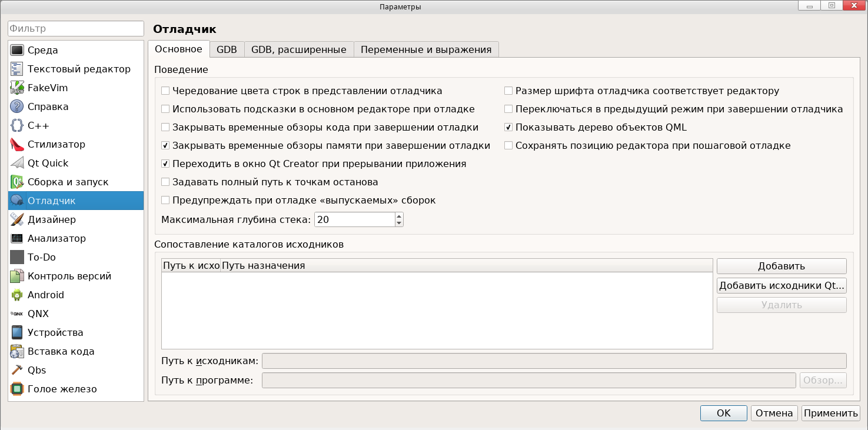Decrease the maximum stack depth value
This screenshot has width=868, height=430.
pos(399,223)
